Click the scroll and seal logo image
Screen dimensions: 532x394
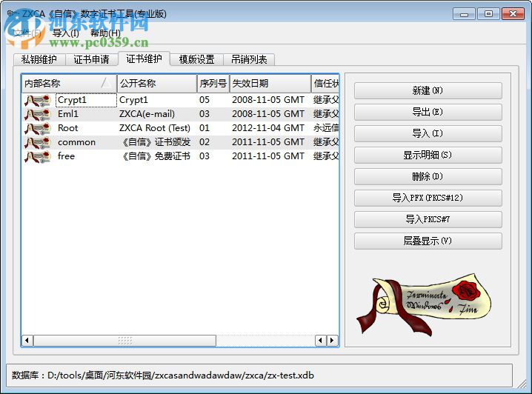coord(423,304)
